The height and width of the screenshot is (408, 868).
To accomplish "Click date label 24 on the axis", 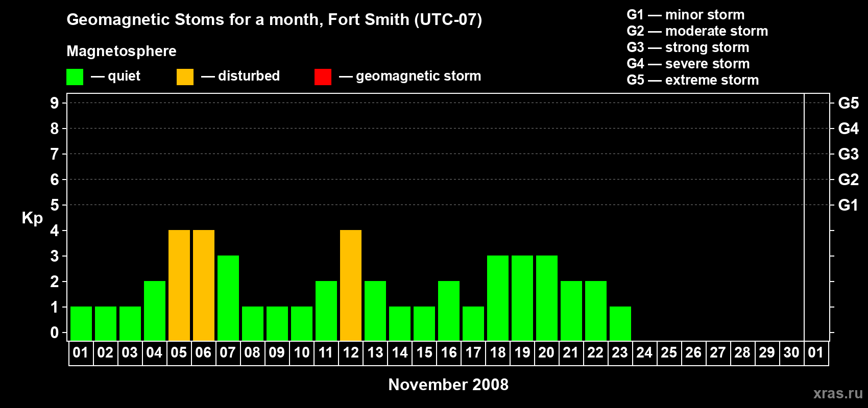I will pyautogui.click(x=644, y=353).
